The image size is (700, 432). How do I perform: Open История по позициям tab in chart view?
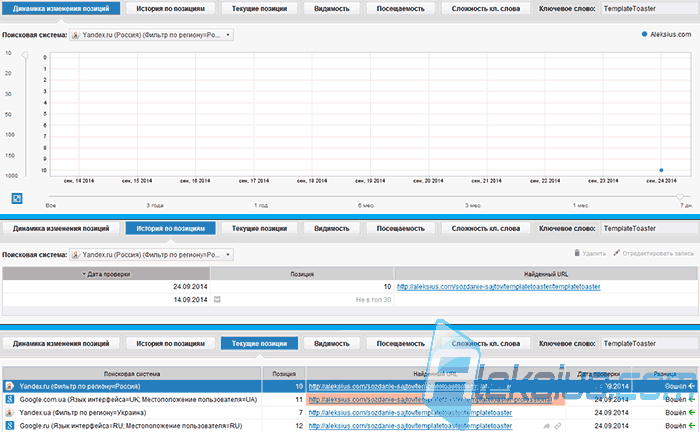click(171, 8)
